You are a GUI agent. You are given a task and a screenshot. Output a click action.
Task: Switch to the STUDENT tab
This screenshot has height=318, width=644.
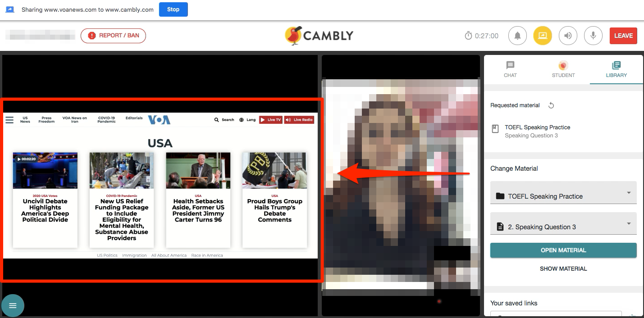(x=563, y=69)
